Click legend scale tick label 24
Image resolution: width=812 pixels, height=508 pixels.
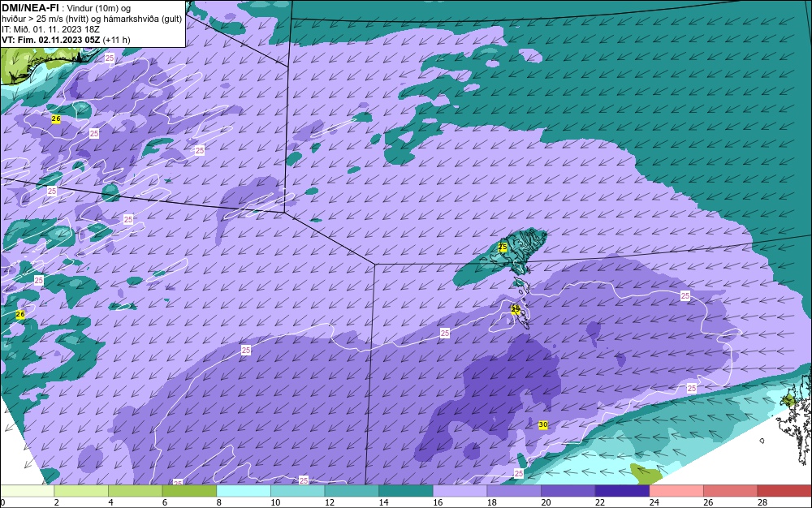[654, 502]
